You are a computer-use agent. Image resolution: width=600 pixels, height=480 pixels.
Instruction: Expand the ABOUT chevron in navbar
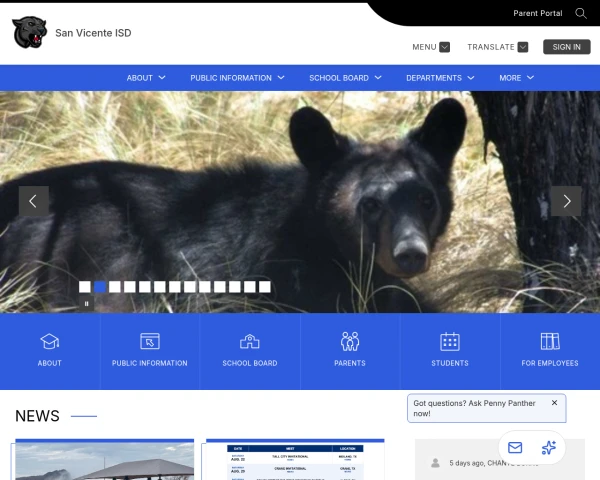[x=162, y=78]
